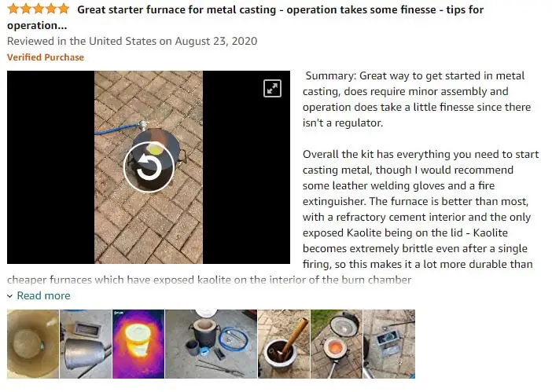Open the crucible interior thumbnail

click(x=33, y=344)
